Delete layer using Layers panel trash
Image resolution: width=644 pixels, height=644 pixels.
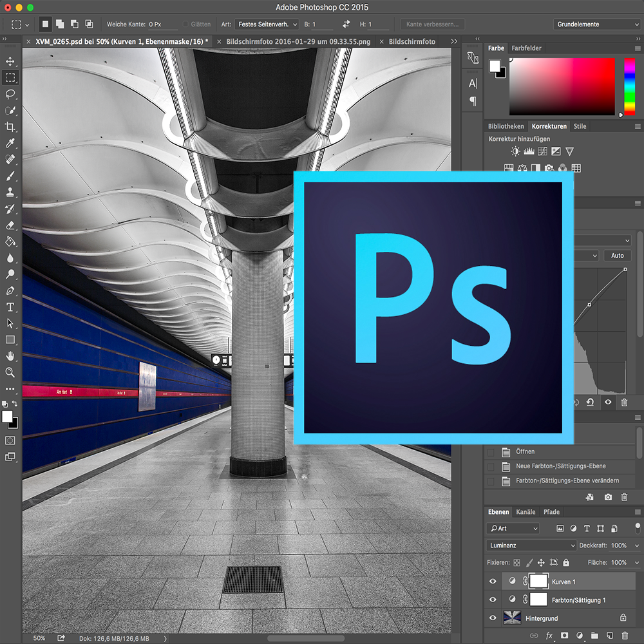[625, 636]
